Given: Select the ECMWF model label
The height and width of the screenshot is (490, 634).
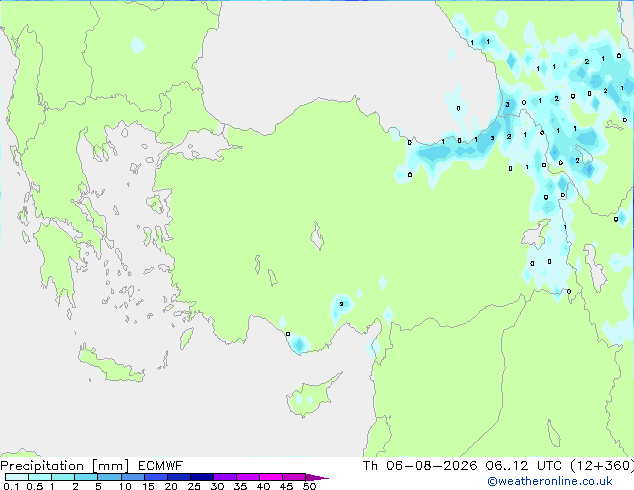Looking at the screenshot, I should pos(161,466).
